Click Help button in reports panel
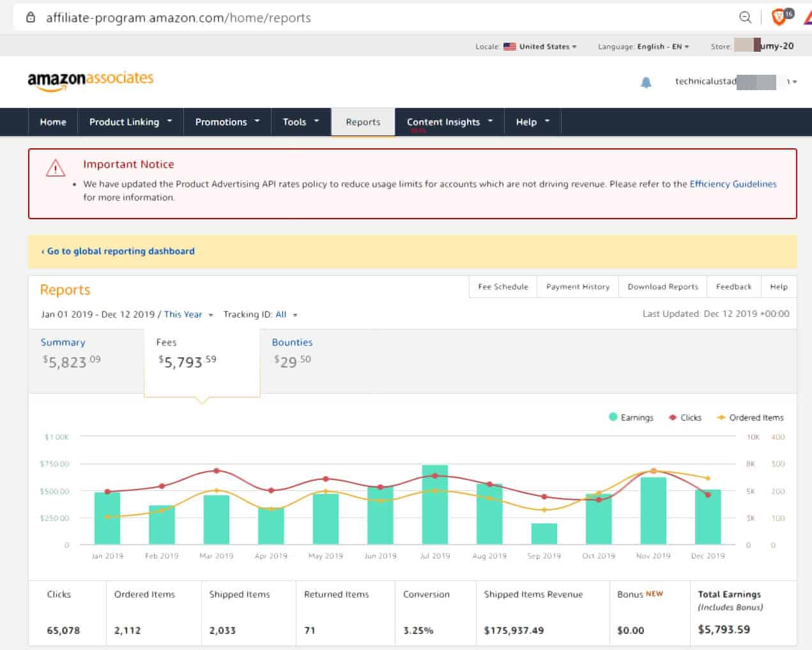The image size is (812, 650). pyautogui.click(x=779, y=287)
